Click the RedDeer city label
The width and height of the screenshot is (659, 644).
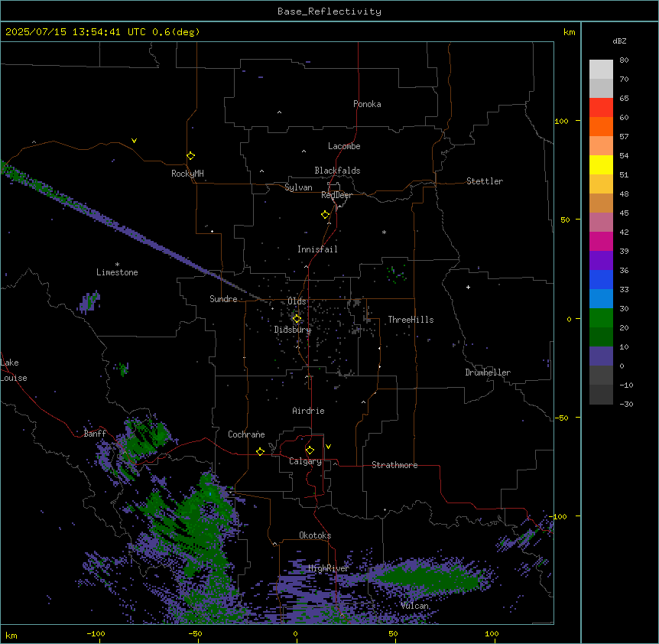[336, 195]
